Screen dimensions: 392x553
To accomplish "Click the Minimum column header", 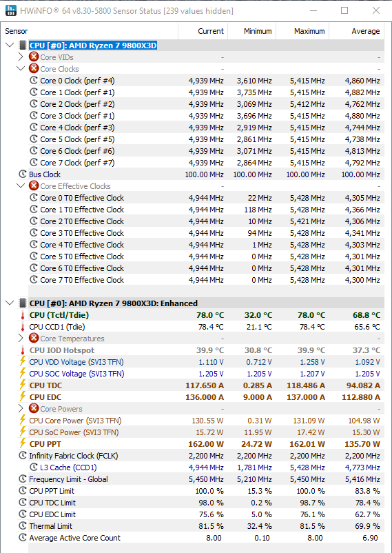I will (x=252, y=31).
